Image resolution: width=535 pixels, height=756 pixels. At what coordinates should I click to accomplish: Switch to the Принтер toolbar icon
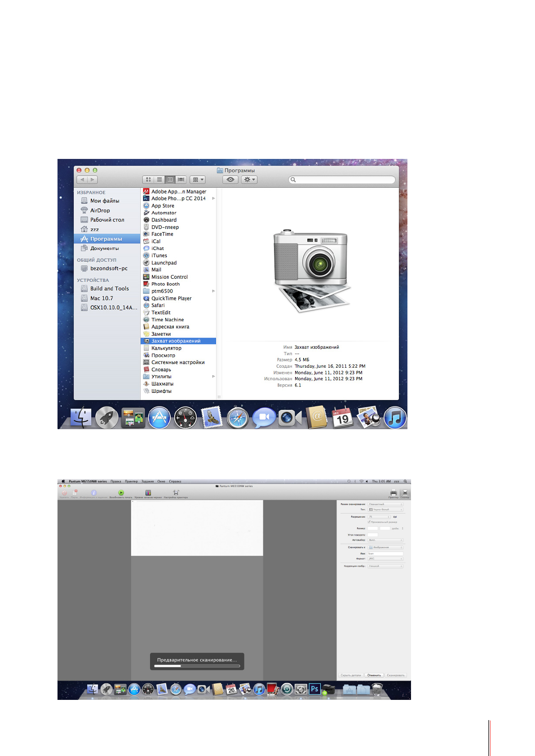pyautogui.click(x=394, y=492)
